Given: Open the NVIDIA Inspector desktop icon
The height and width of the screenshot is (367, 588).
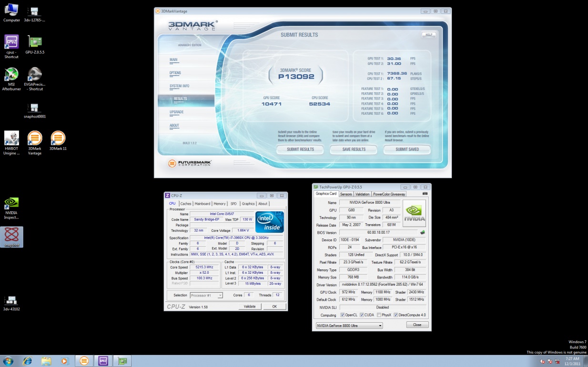Looking at the screenshot, I should pyautogui.click(x=11, y=204).
